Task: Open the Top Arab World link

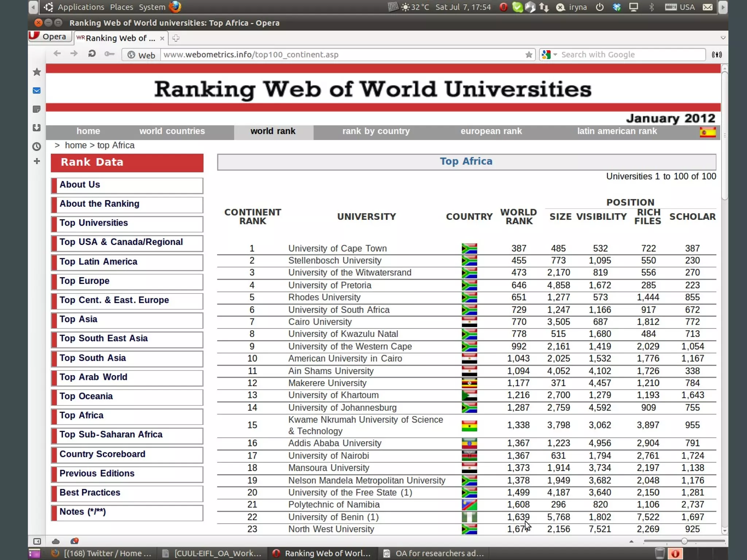Action: tap(93, 377)
